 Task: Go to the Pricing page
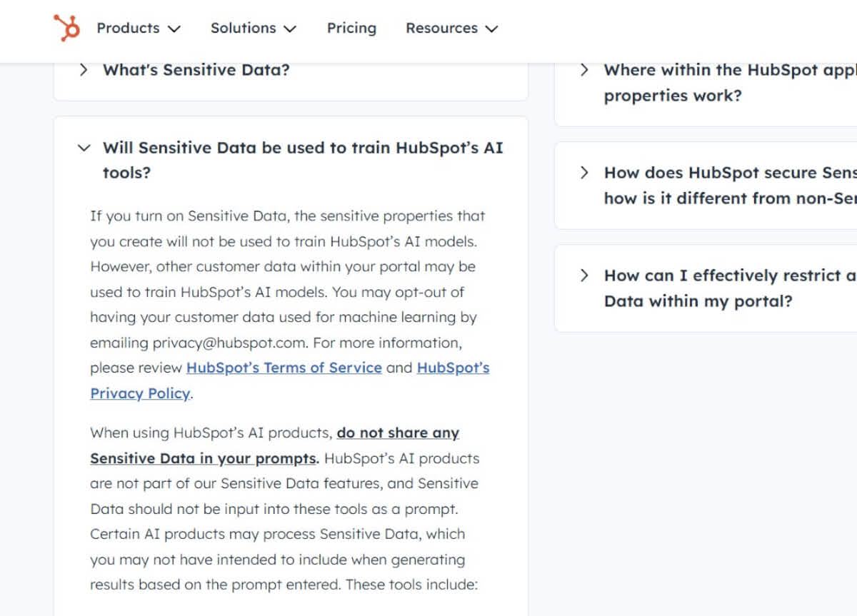(351, 28)
